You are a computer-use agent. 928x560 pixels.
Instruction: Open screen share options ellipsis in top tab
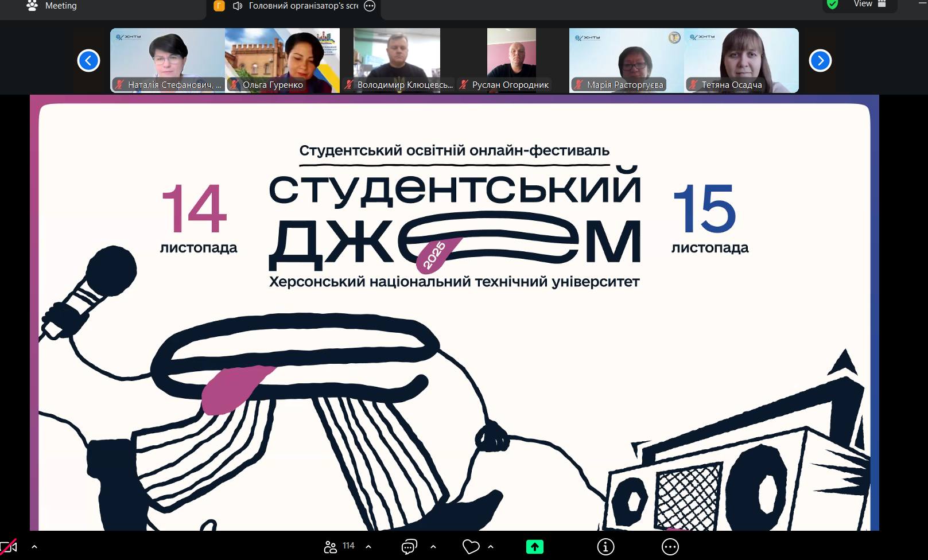point(370,6)
